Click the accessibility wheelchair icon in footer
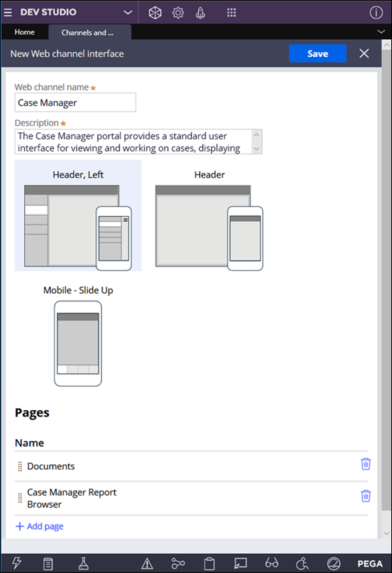This screenshot has width=392, height=573. [x=302, y=563]
